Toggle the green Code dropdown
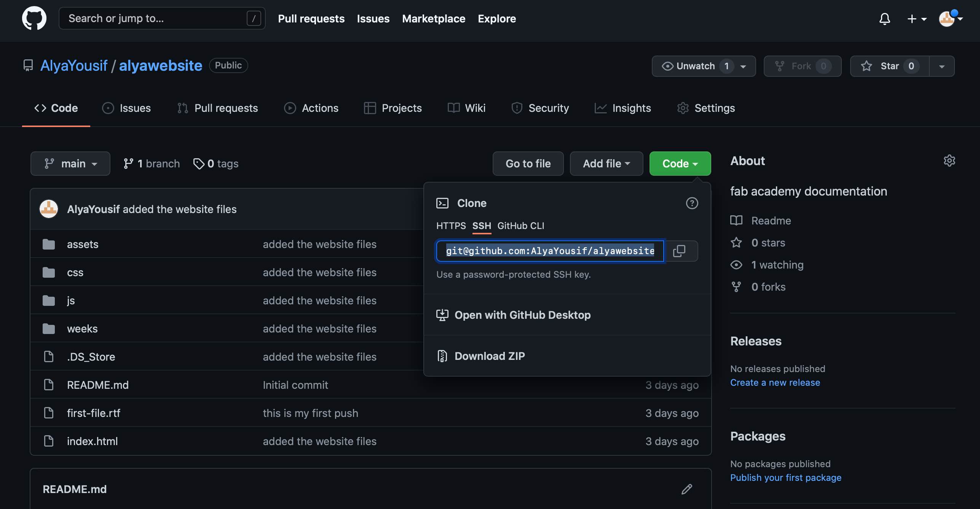 (680, 164)
